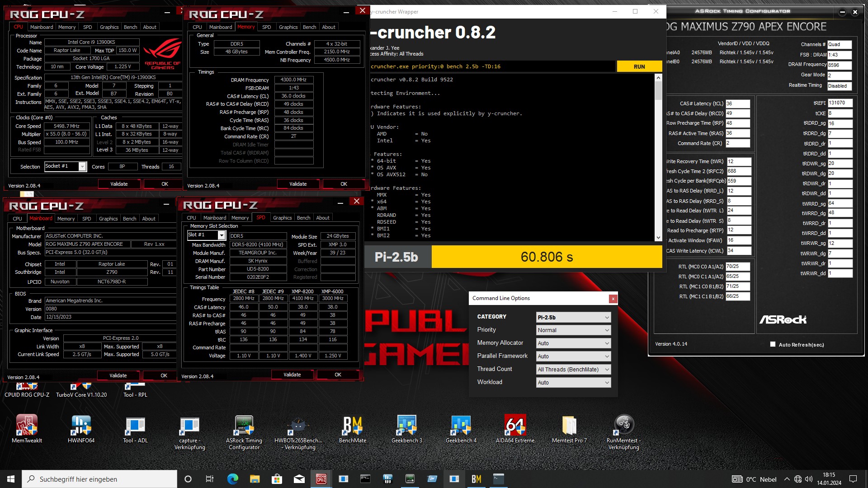
Task: Open the Thread Count dropdown
Action: click(573, 370)
